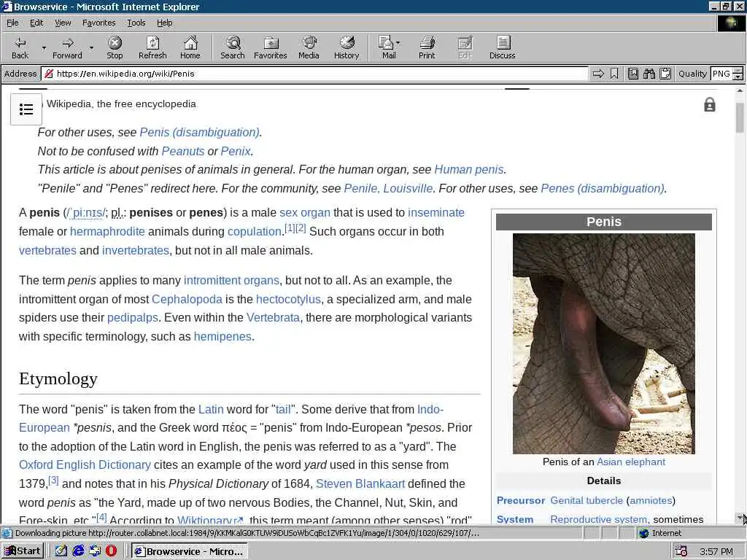Screen dimensions: 747x560
Task: Follow the pedipalps link
Action: click(133, 318)
